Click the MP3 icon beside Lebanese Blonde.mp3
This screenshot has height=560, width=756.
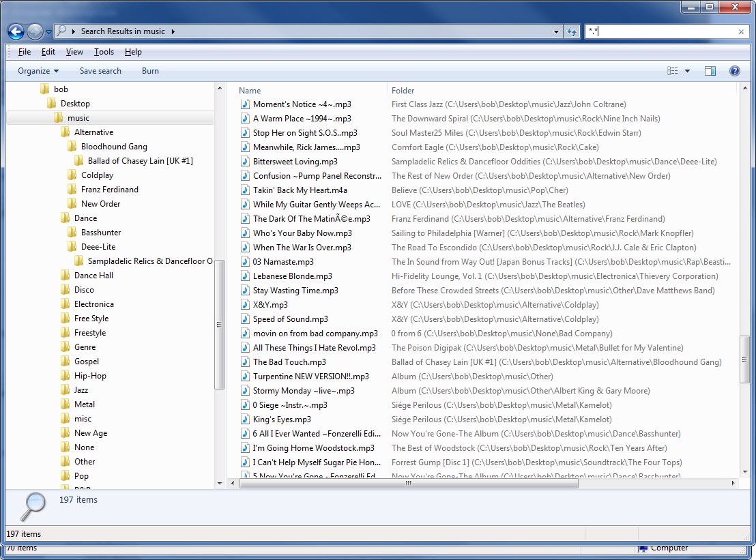point(246,276)
